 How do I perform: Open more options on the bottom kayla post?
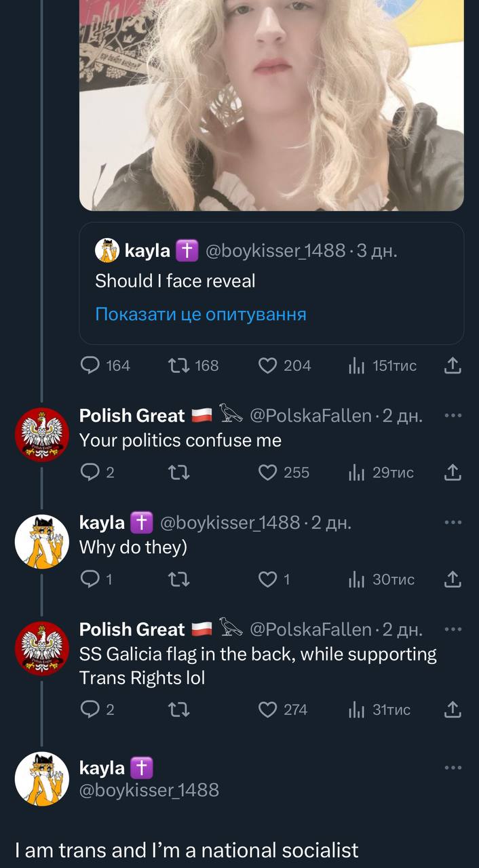(x=453, y=768)
